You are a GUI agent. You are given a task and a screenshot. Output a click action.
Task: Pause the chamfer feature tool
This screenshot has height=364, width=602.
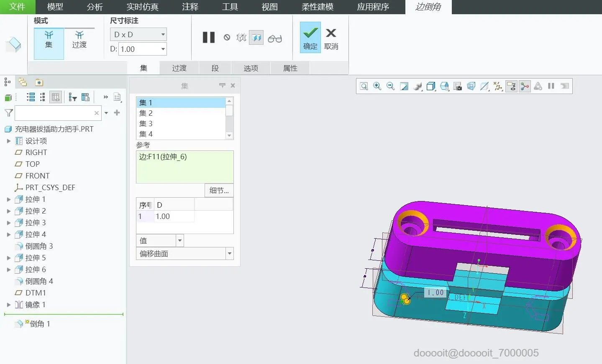click(208, 38)
